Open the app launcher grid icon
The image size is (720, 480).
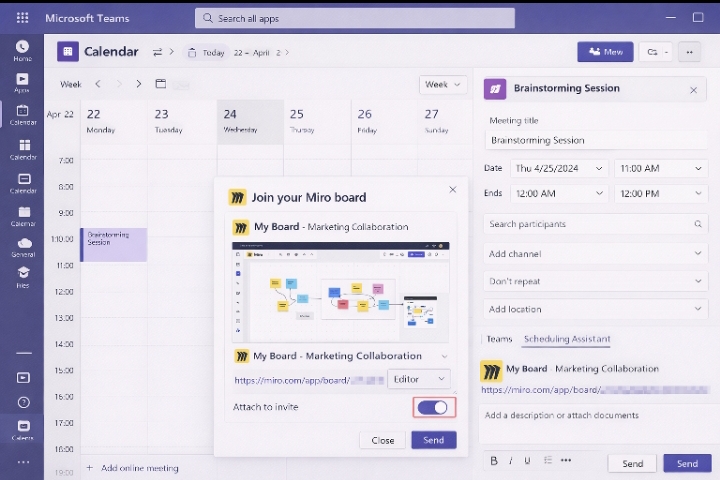[x=22, y=18]
